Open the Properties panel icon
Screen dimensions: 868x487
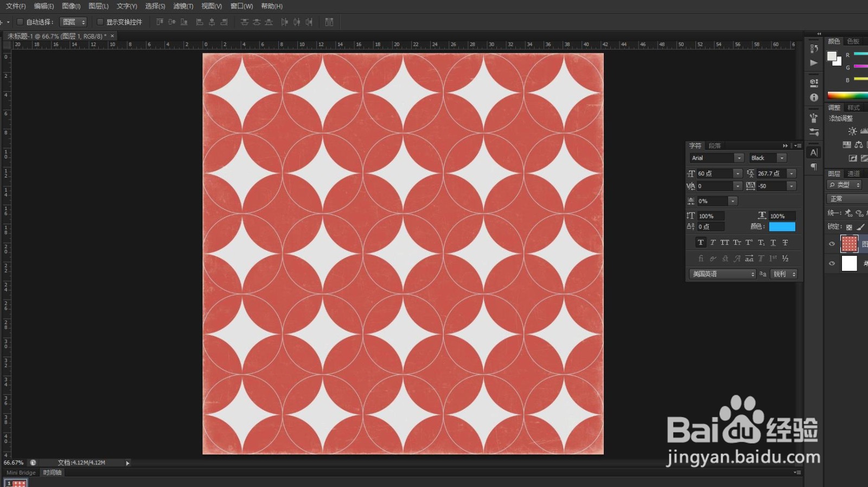click(814, 83)
